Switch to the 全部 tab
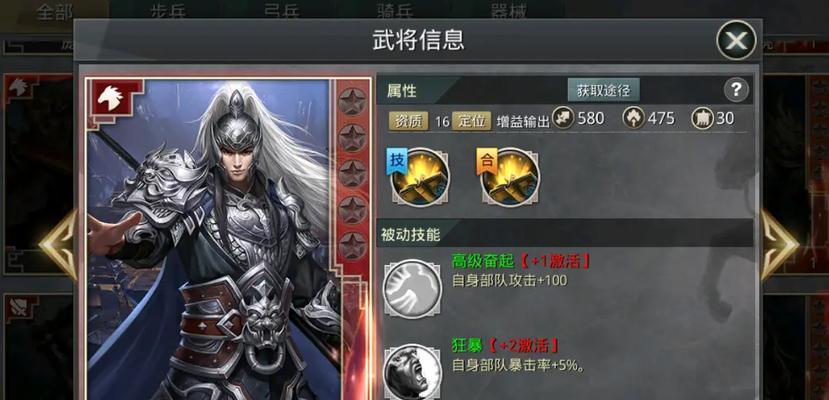The image size is (829, 400). click(55, 11)
